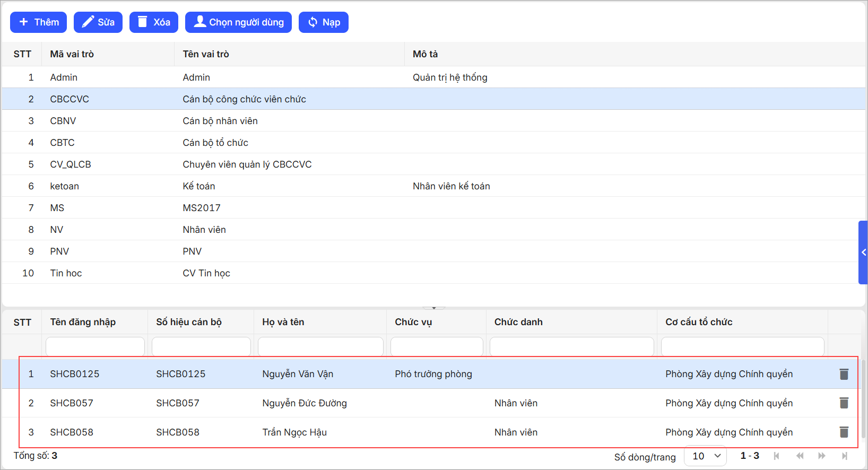Screen dimensions: 868x470
Task: Expand the blue side panel arrow
Action: tap(863, 253)
